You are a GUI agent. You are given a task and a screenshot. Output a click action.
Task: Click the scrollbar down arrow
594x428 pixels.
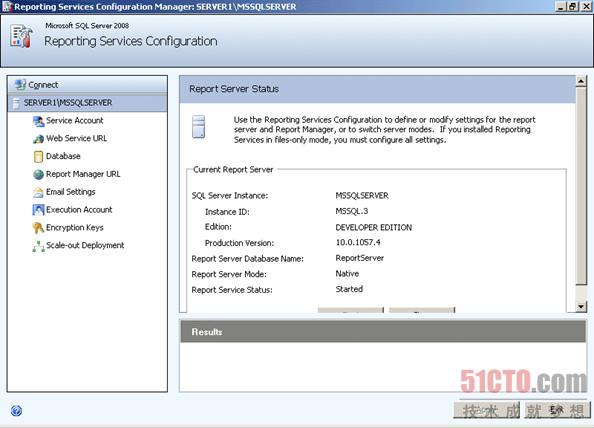click(x=581, y=306)
